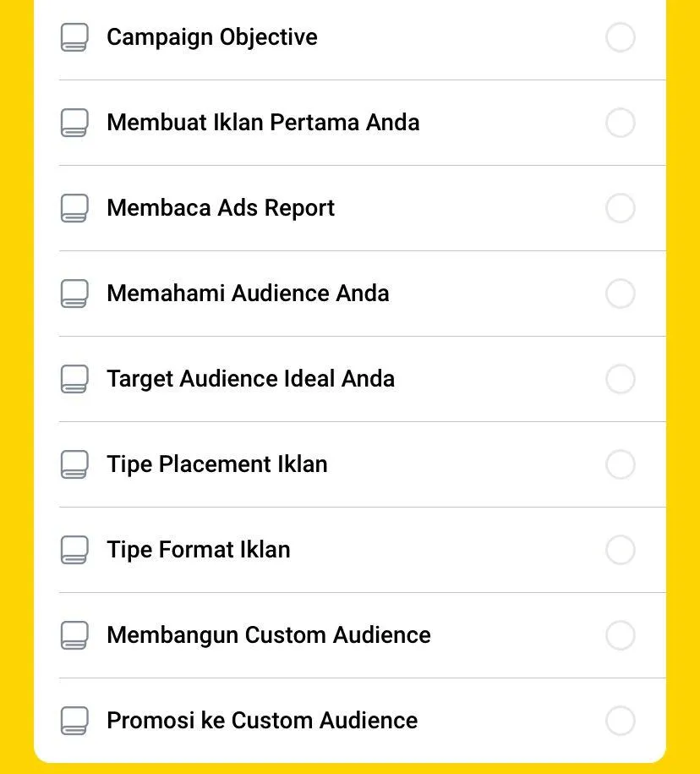Click the book icon beside Tipe Format Iklan

(x=74, y=549)
